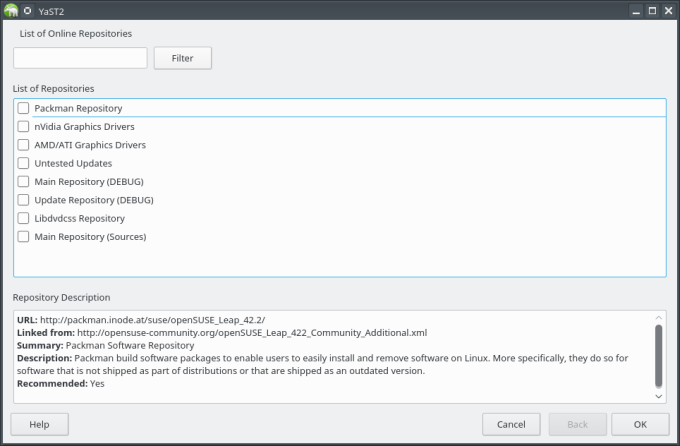Focus the online repositories filter text field
The image size is (680, 446).
(80, 58)
